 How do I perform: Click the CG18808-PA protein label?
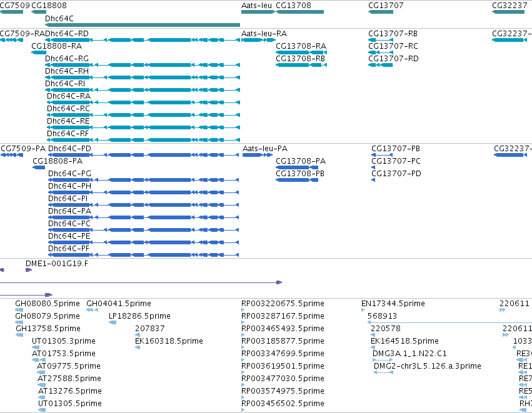click(58, 161)
